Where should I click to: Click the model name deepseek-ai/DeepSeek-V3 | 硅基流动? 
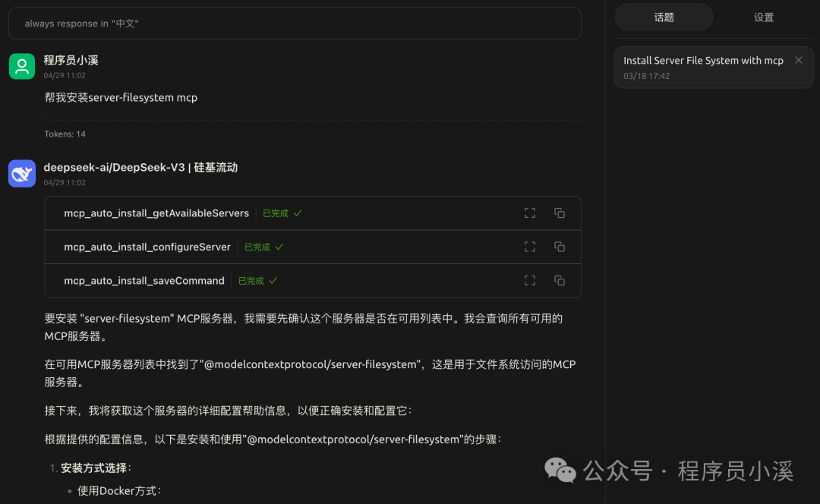(140, 167)
